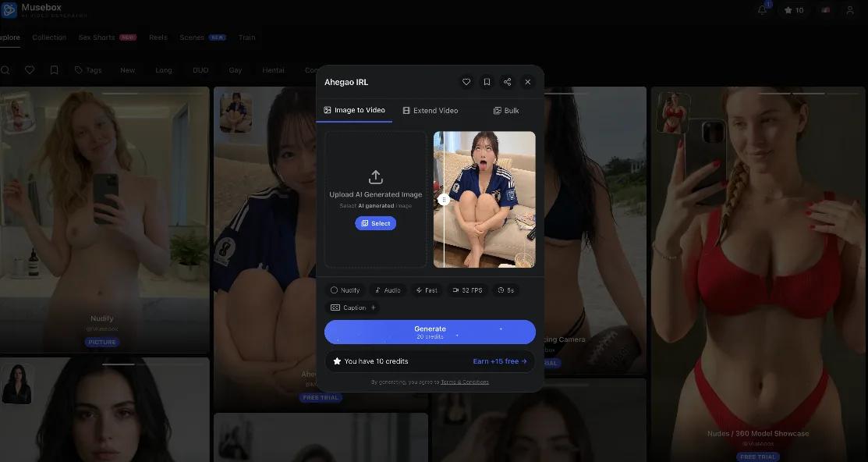
Task: Toggle the Nudify option
Action: [345, 290]
